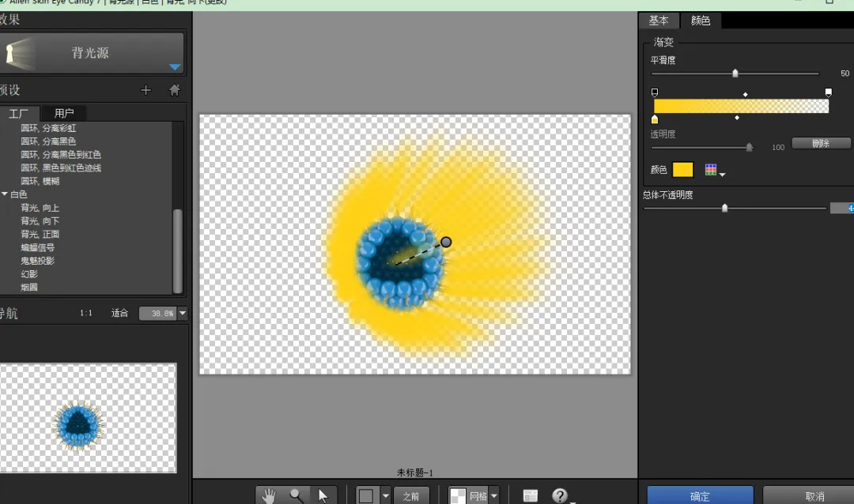Select the yellow color stop below gradient
The width and height of the screenshot is (854, 504).
pyautogui.click(x=655, y=118)
